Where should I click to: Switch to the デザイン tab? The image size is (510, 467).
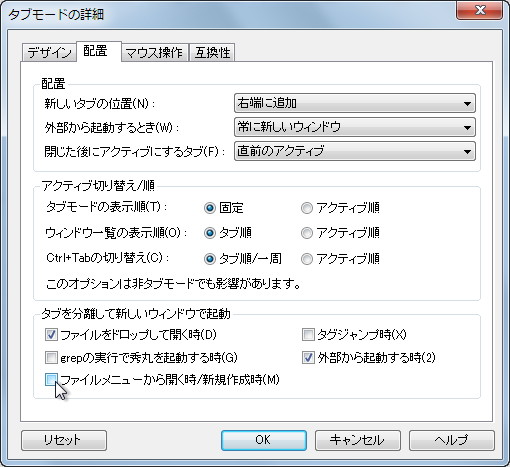(49, 53)
